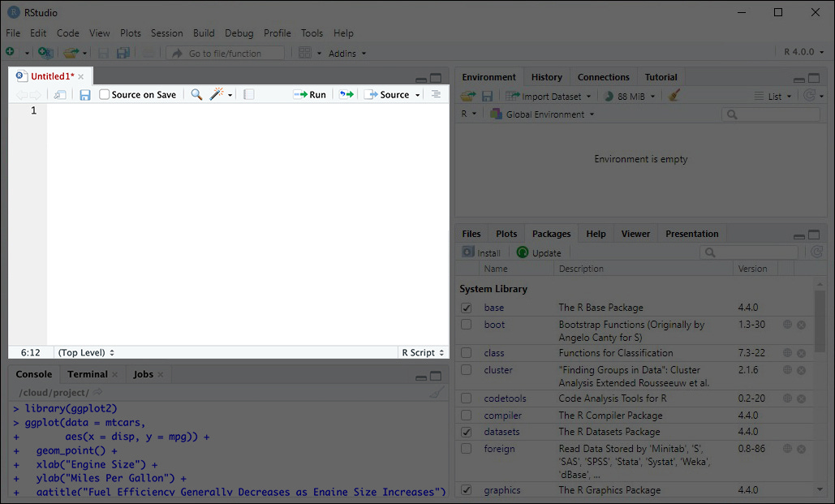
Task: Click the workspace panes grid icon
Action: [x=304, y=53]
